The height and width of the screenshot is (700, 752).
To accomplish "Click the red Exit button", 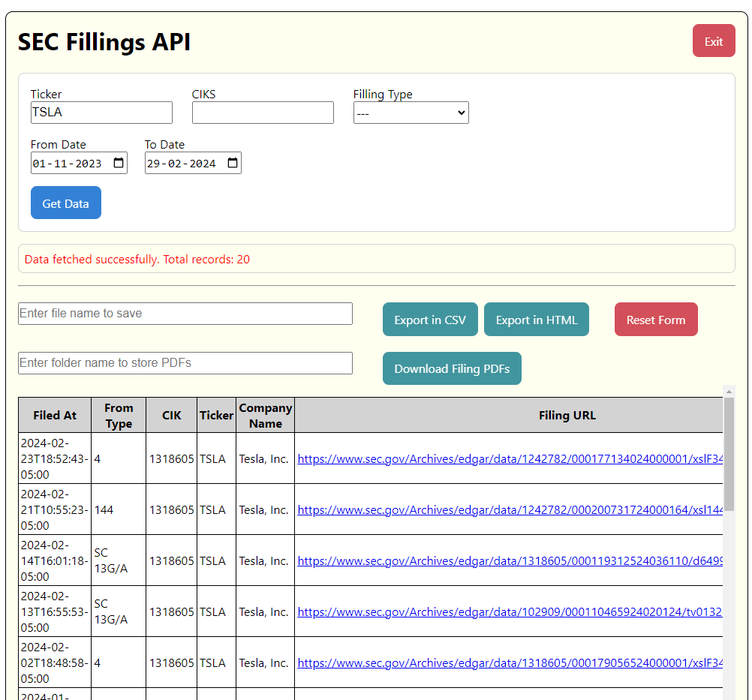I will [x=714, y=41].
